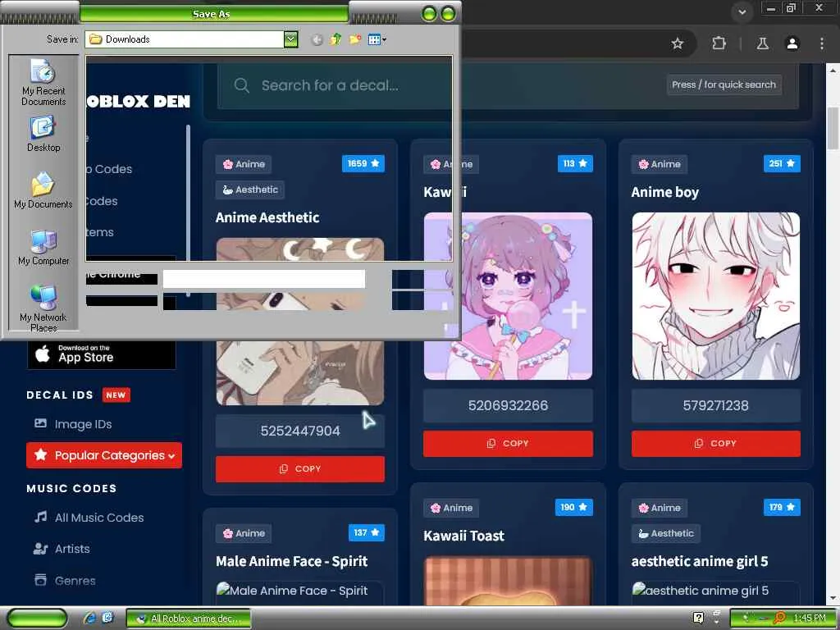Click Download on the App Store badge

[x=101, y=354]
